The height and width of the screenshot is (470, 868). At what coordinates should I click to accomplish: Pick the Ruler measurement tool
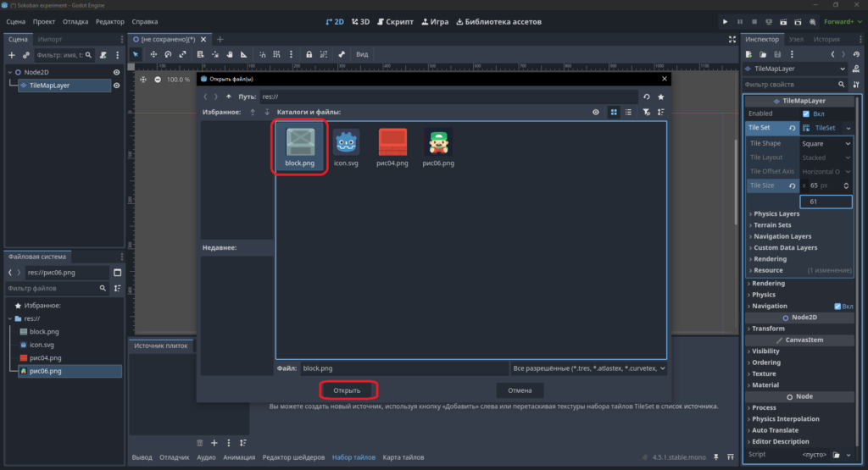click(x=243, y=54)
